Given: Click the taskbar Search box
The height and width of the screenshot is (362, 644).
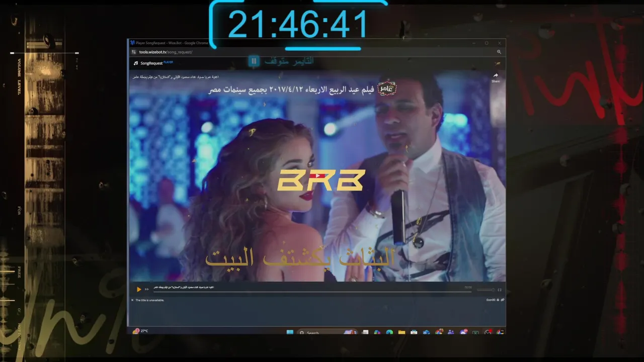Looking at the screenshot, I should (x=327, y=333).
